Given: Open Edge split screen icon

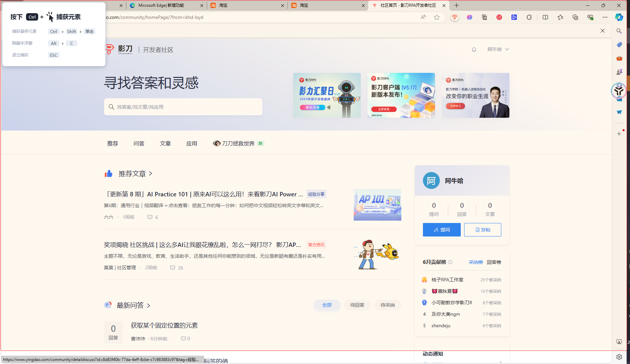Looking at the screenshot, I should pos(545,17).
